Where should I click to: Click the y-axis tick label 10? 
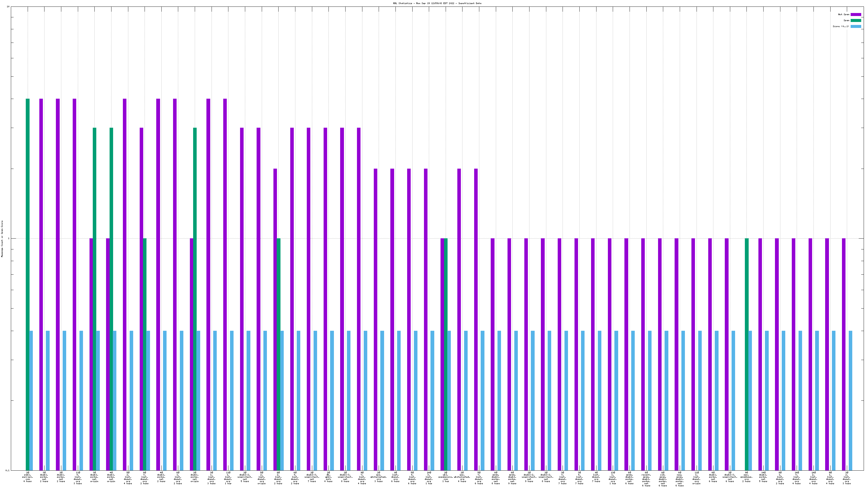[8, 7]
